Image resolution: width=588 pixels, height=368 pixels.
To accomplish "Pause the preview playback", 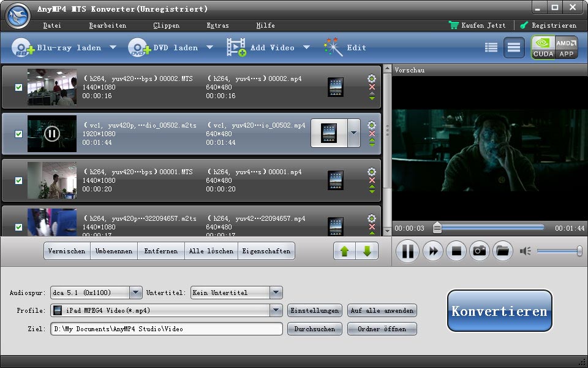I will click(x=408, y=251).
